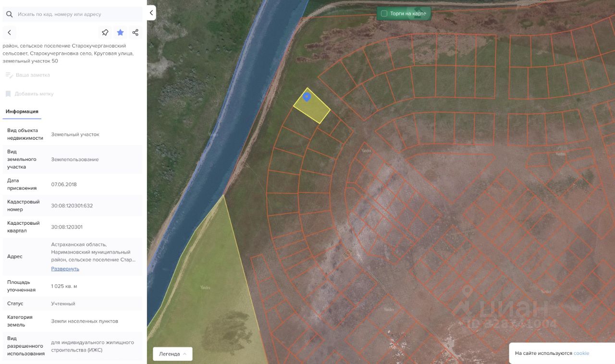Expand the Легенда panel
Image resolution: width=615 pixels, height=364 pixels.
[x=172, y=354]
